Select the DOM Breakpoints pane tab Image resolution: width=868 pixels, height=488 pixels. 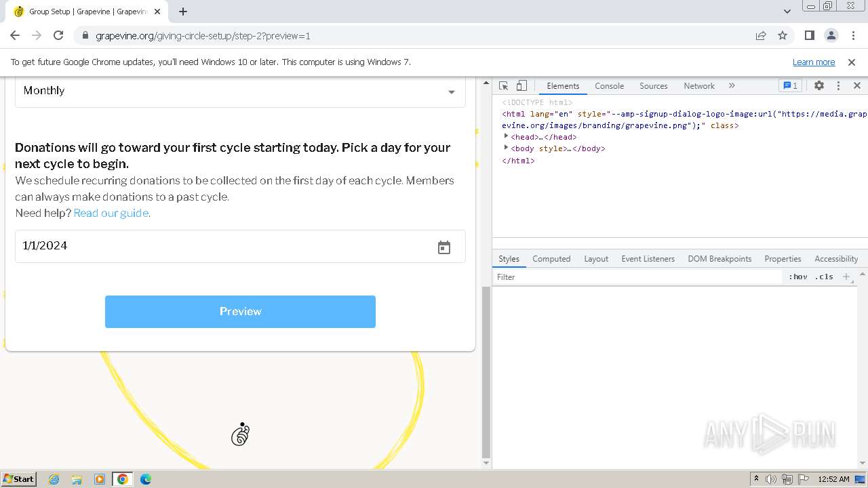click(x=719, y=259)
